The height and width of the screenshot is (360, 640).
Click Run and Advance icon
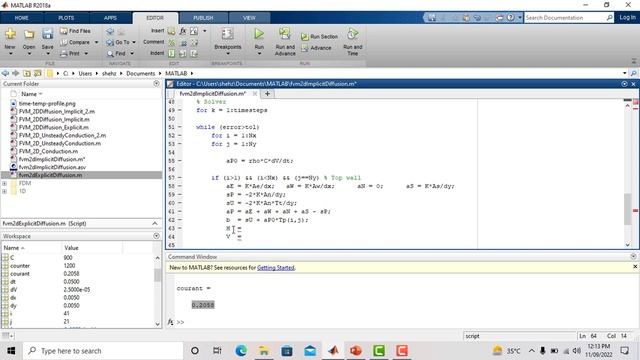tap(285, 34)
